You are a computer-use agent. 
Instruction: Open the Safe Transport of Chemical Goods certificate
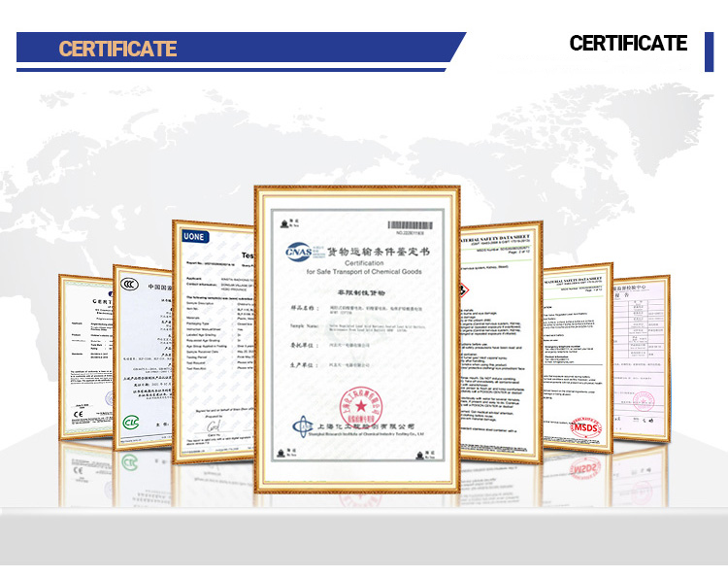[x=357, y=339]
